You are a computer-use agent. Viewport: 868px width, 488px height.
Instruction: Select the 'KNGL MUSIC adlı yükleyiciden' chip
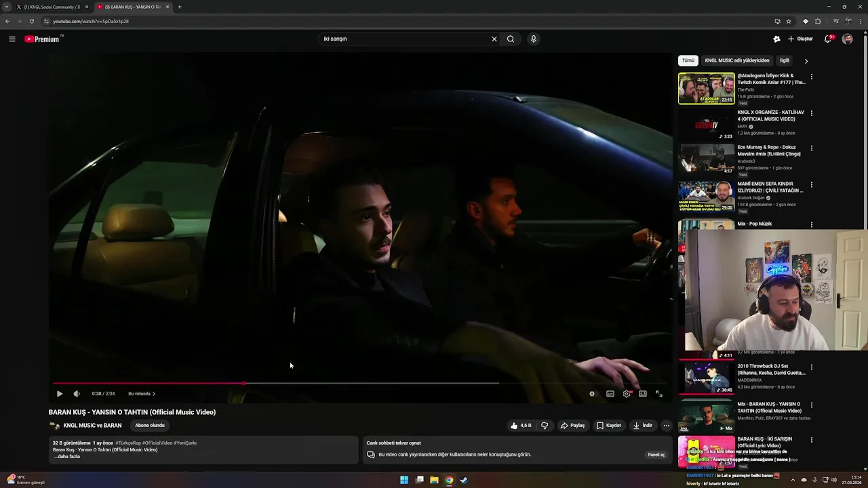point(737,60)
